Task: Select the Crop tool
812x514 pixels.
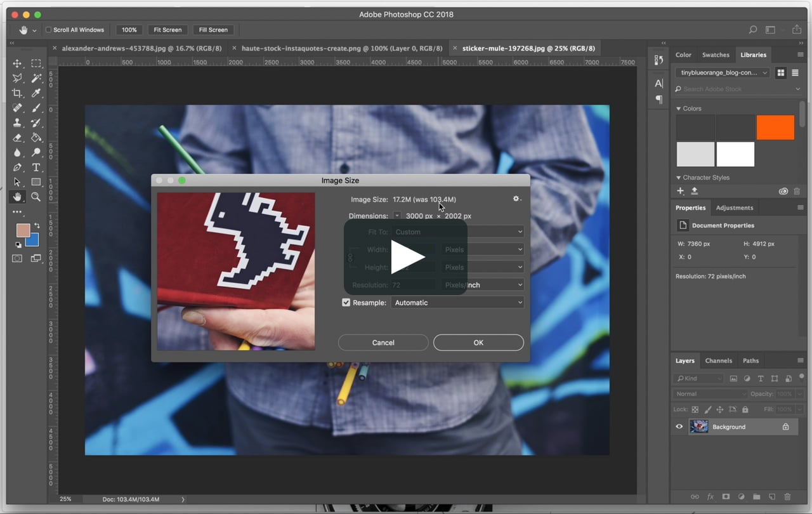Action: pos(18,93)
